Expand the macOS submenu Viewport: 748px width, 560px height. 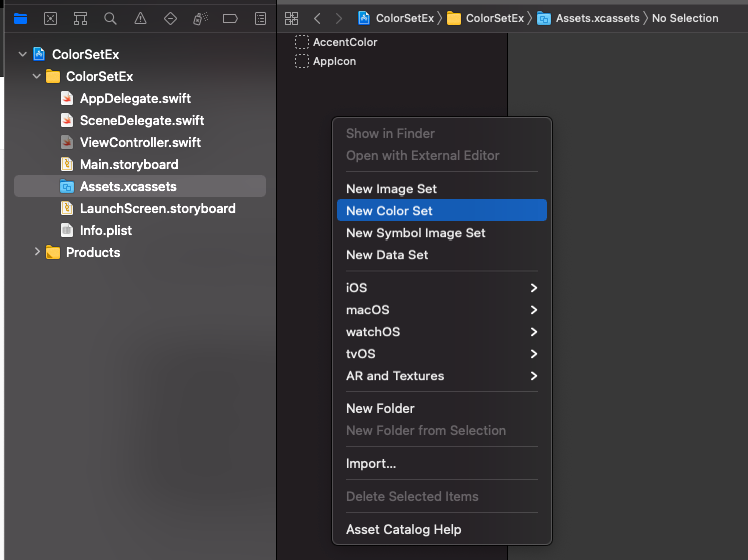(442, 310)
